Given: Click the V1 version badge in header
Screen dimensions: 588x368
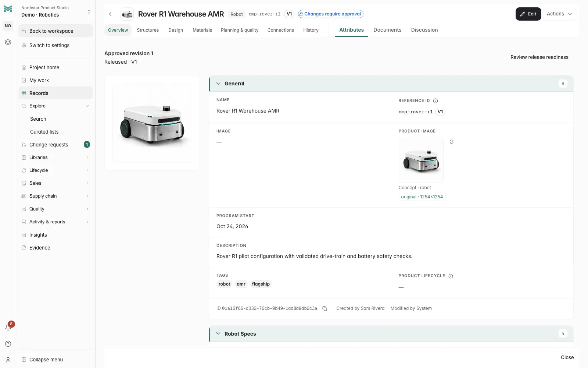Looking at the screenshot, I should pos(289,14).
